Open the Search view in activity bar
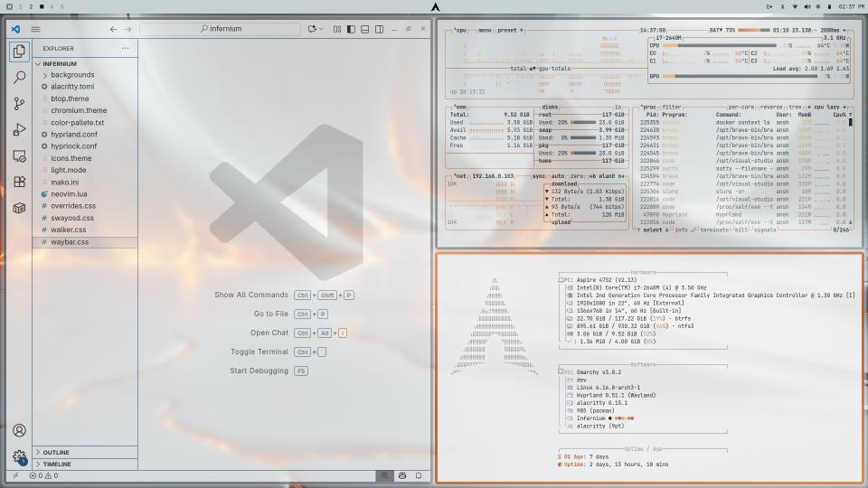This screenshot has height=488, width=868. coord(19,78)
